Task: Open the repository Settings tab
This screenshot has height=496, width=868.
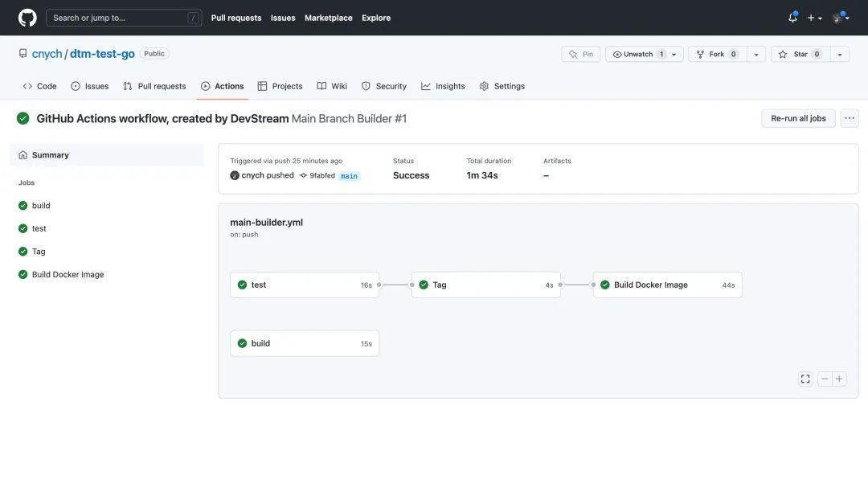Action: pos(502,86)
